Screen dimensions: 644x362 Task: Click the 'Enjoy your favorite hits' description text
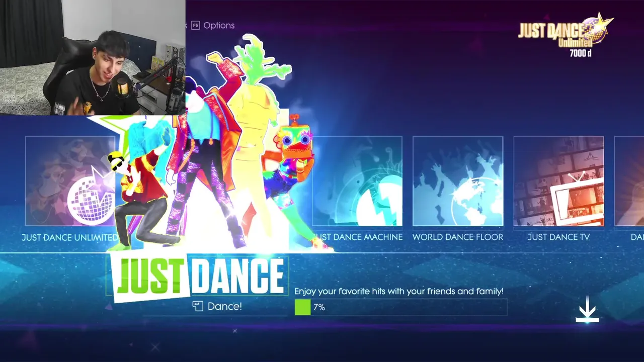tap(398, 291)
